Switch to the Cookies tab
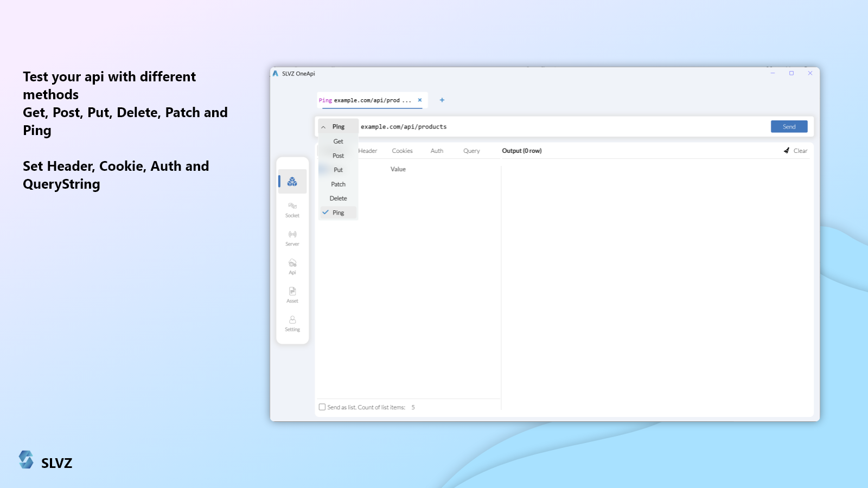This screenshot has height=488, width=868. point(402,151)
